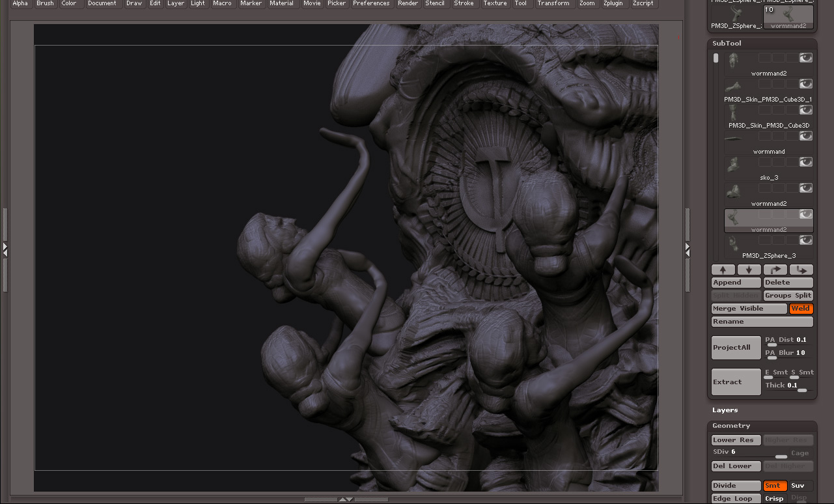Open the Stencil menu
The image size is (834, 504).
pos(435,4)
